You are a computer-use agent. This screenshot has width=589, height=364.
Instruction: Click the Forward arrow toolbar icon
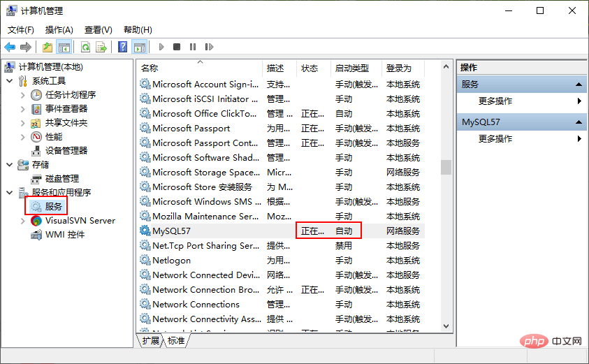coord(26,47)
